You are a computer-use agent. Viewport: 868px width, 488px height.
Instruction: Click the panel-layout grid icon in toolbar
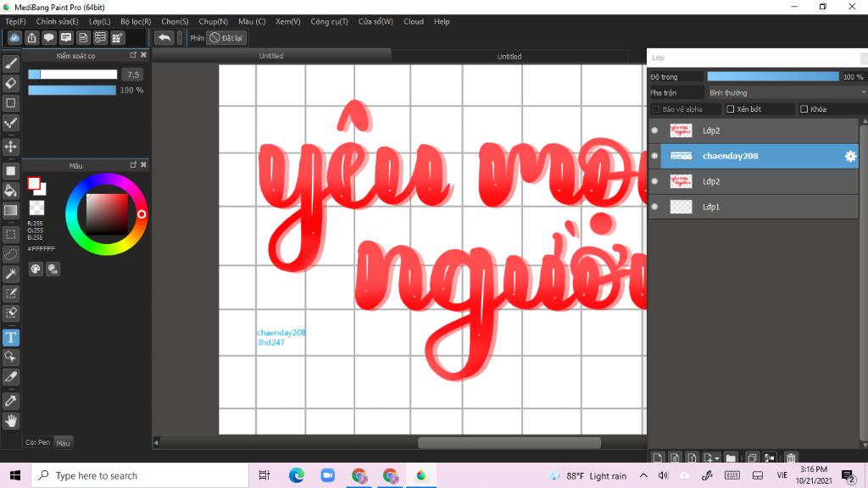(x=117, y=37)
